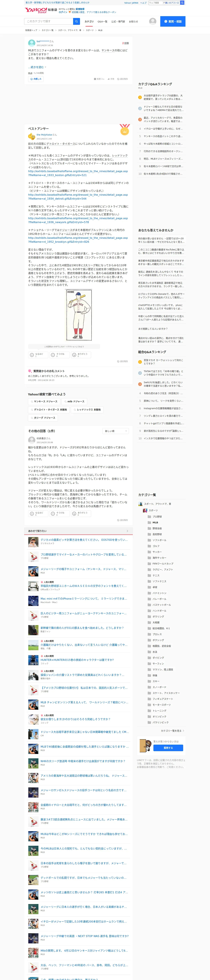Expand question via …続きを読む
The width and height of the screenshot is (210, 980).
37,67
